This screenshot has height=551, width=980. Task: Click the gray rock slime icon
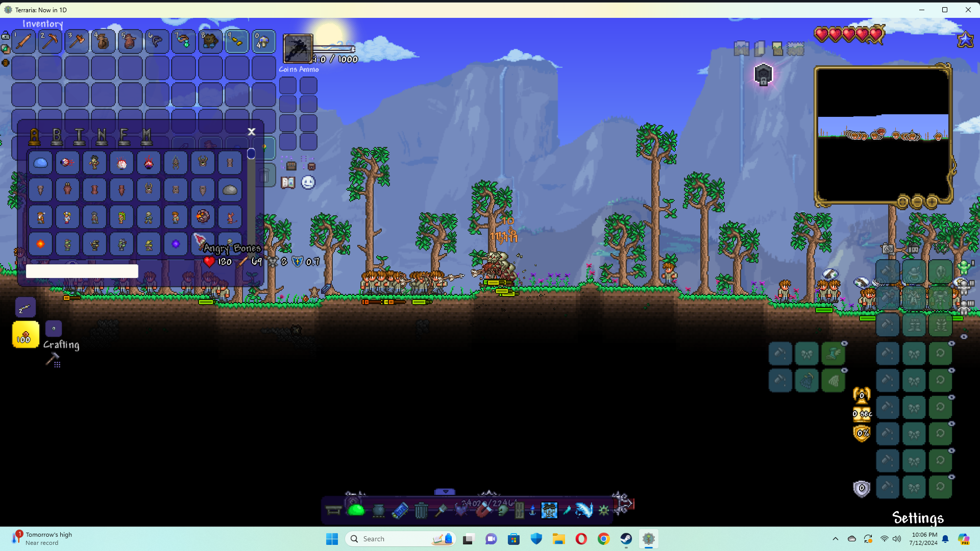230,190
